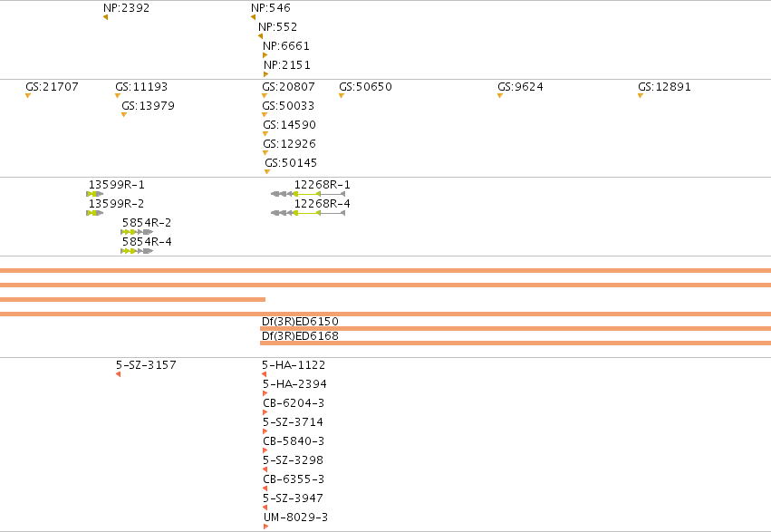Click the Df(3R)ED6150 deficiency bar
Viewport: 771px width, 532px height.
pyautogui.click(x=516, y=328)
